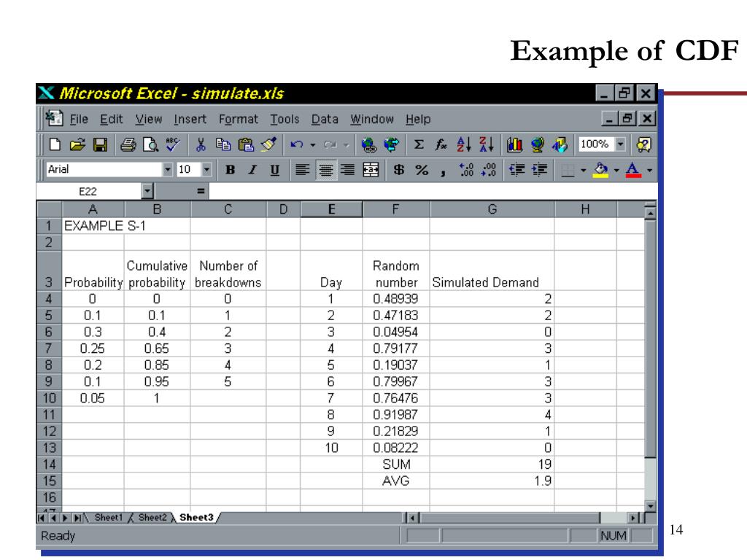Open the Data menu
747x560 pixels.
coord(325,119)
